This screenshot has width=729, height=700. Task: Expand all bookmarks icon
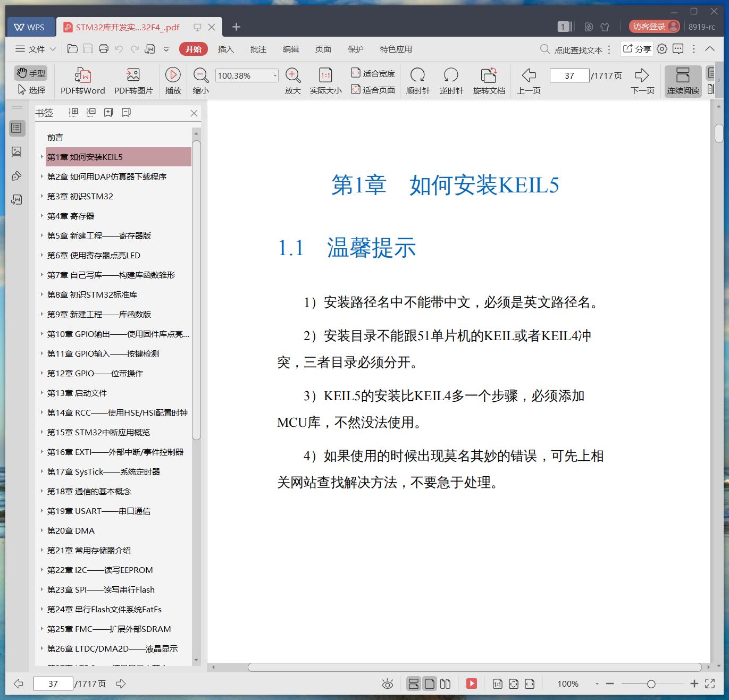[x=74, y=112]
